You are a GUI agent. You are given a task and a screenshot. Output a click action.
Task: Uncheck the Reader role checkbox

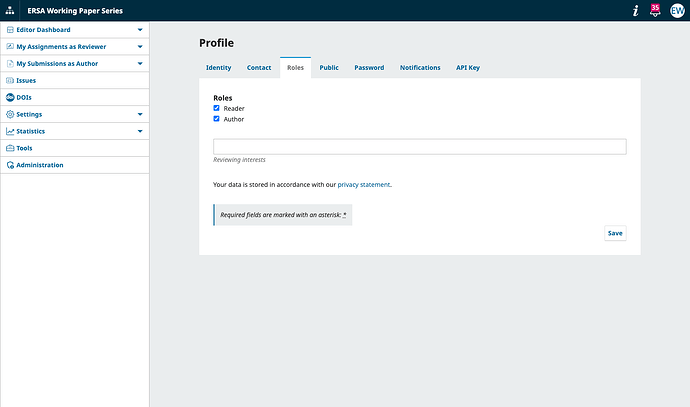tap(216, 108)
